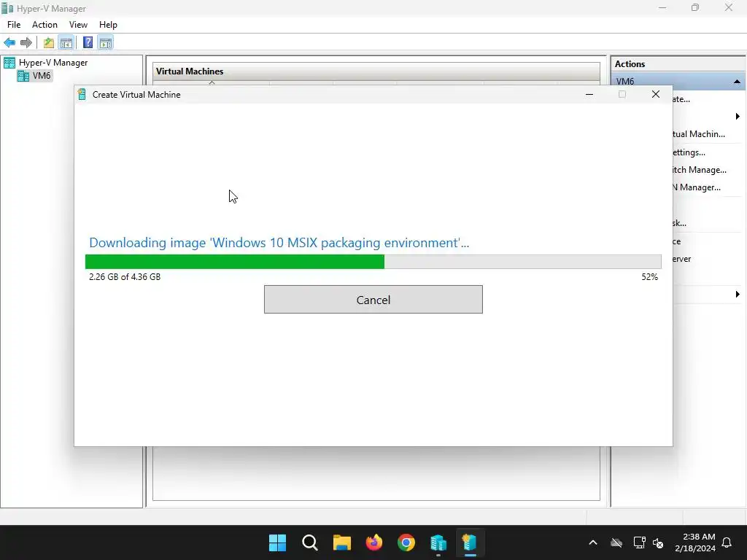
Task: Click the Forward arrow toolbar icon
Action: pos(26,43)
